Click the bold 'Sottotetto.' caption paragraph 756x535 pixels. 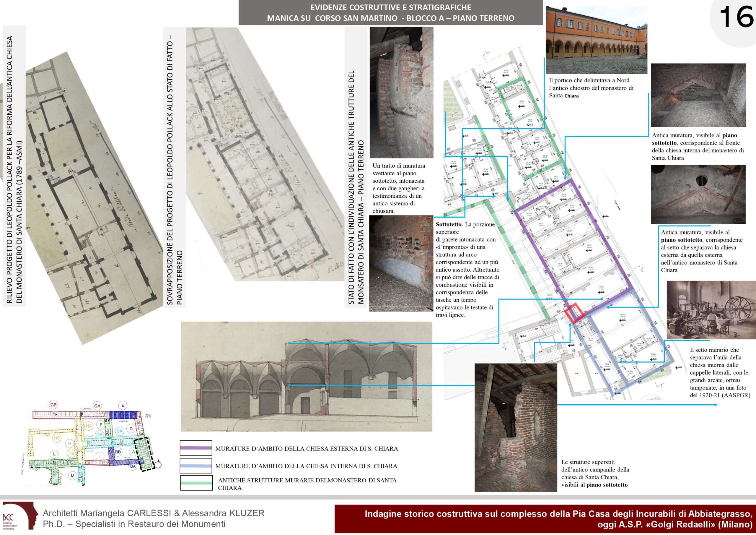pos(467,270)
